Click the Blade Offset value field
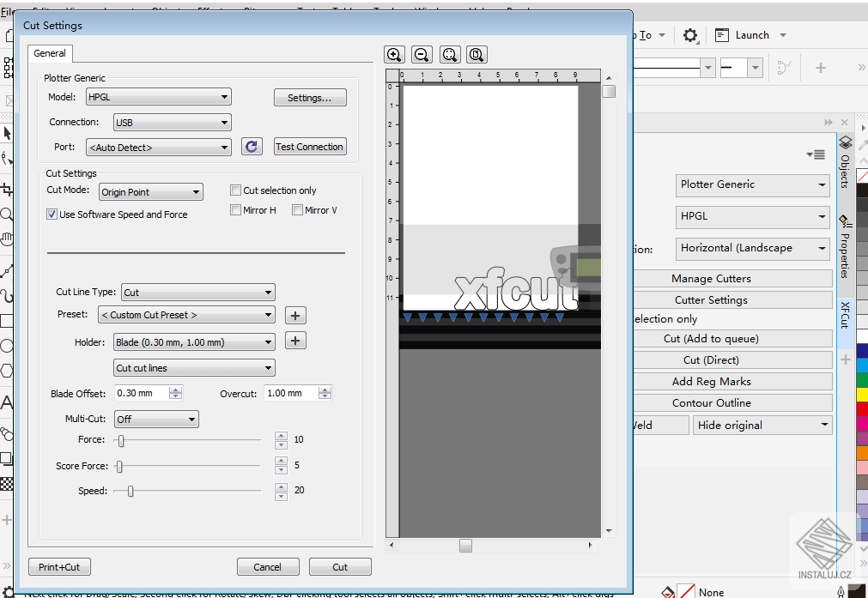868x598 pixels. click(142, 393)
